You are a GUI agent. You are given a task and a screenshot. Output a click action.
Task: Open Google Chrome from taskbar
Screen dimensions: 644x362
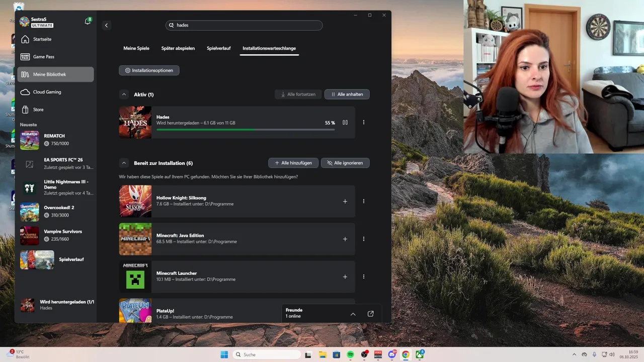(x=406, y=354)
